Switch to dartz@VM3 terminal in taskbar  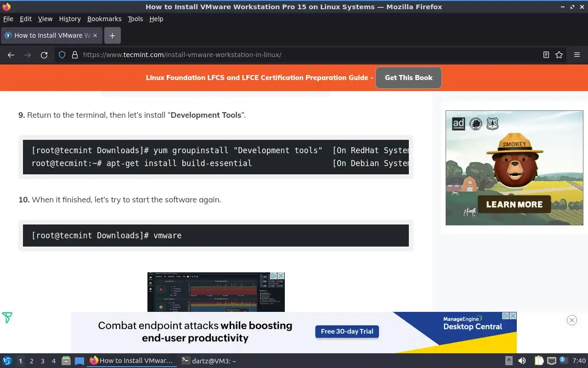click(209, 361)
